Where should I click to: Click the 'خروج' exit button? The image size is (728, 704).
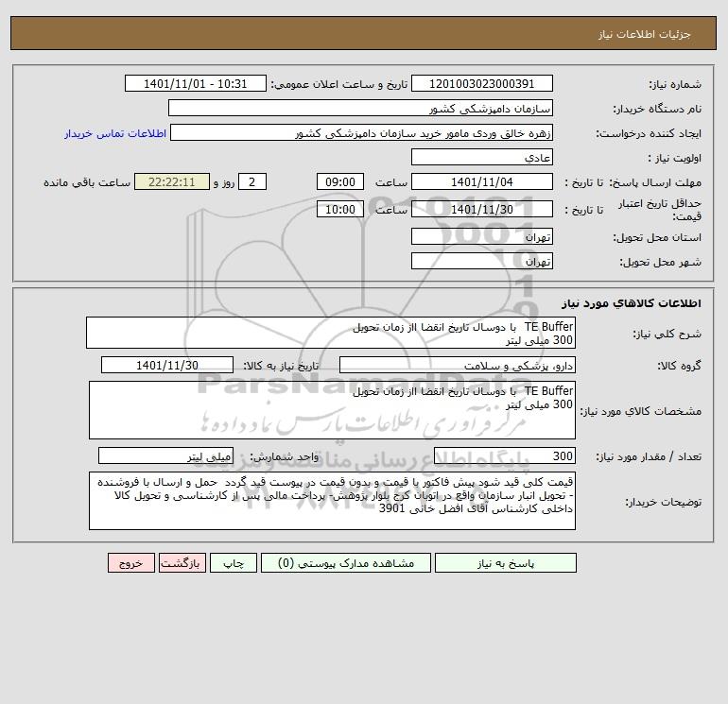pyautogui.click(x=130, y=563)
